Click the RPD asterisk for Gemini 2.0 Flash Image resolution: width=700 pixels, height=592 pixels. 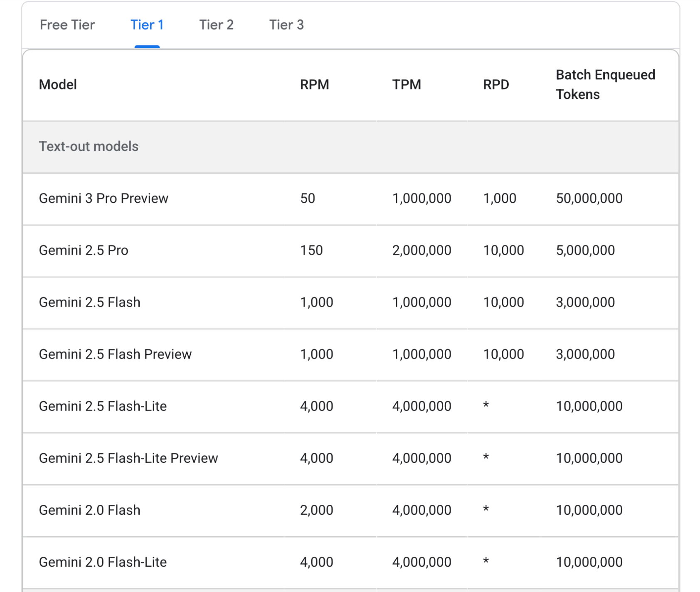pos(486,510)
